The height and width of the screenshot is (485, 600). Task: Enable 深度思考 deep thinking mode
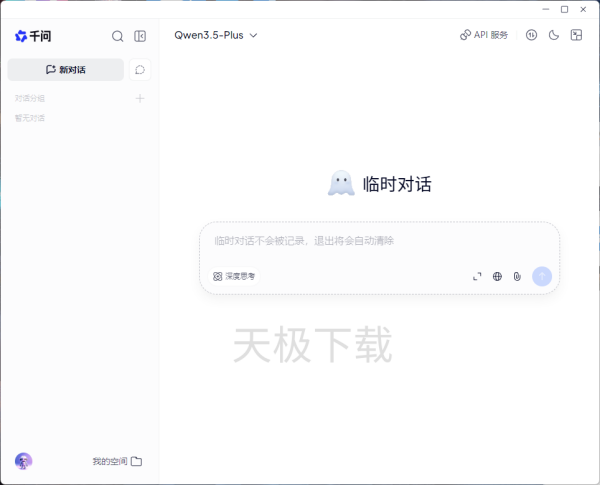coord(234,276)
